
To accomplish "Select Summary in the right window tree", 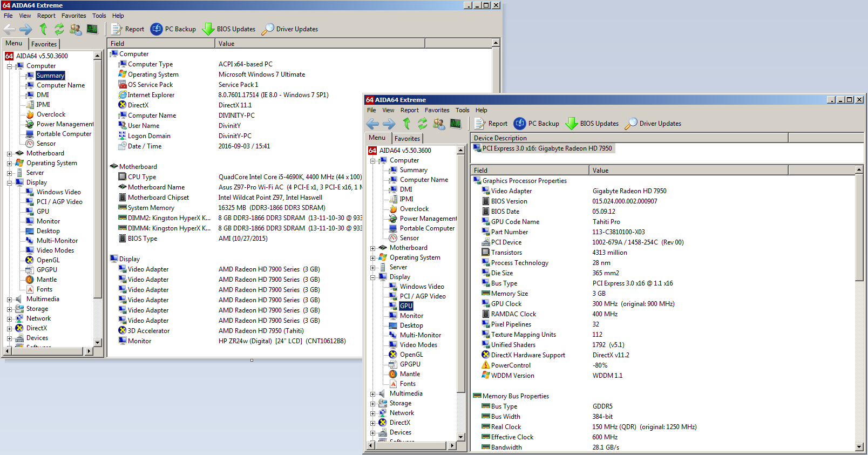I will coord(413,170).
